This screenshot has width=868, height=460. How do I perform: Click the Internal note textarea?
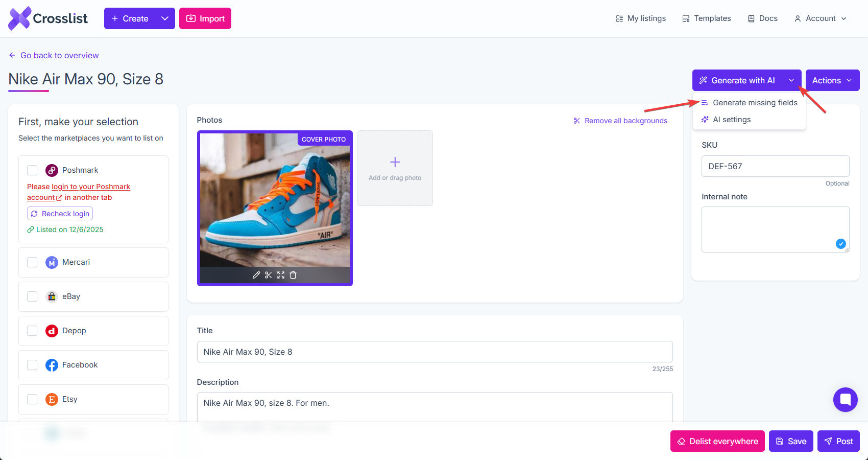click(x=776, y=229)
